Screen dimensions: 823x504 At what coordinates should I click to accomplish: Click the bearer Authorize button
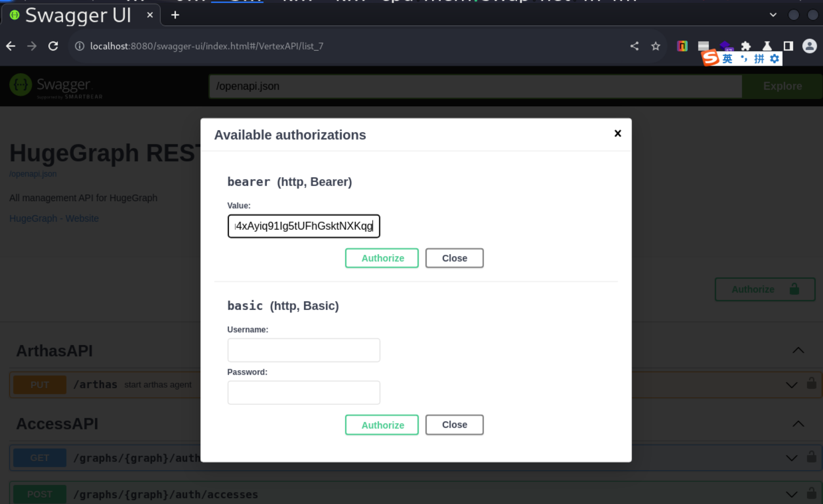tap(382, 258)
